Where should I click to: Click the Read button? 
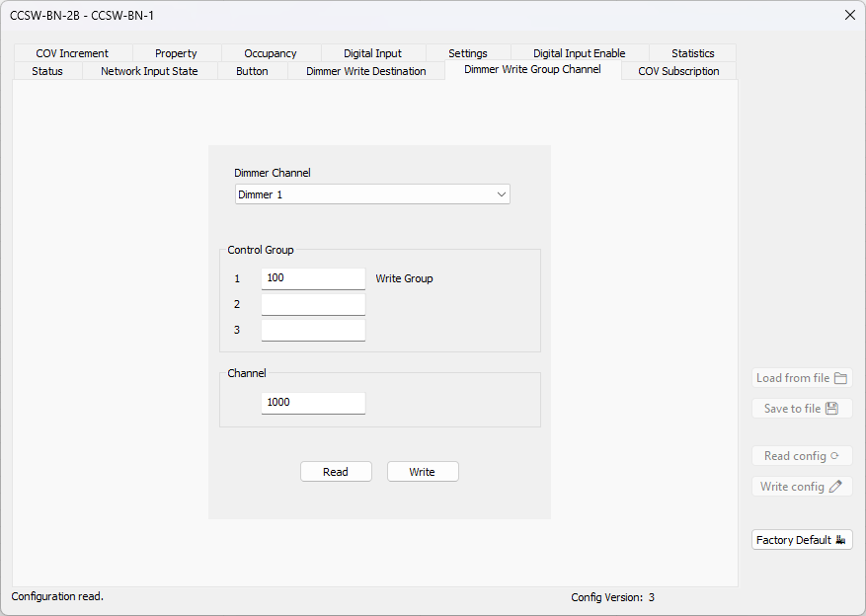tap(336, 472)
